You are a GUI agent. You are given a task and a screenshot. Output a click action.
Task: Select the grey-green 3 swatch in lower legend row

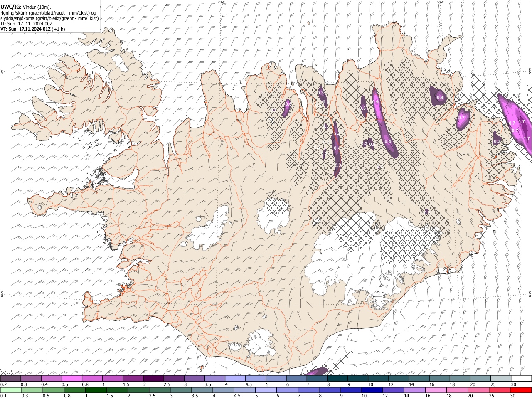[181, 390]
